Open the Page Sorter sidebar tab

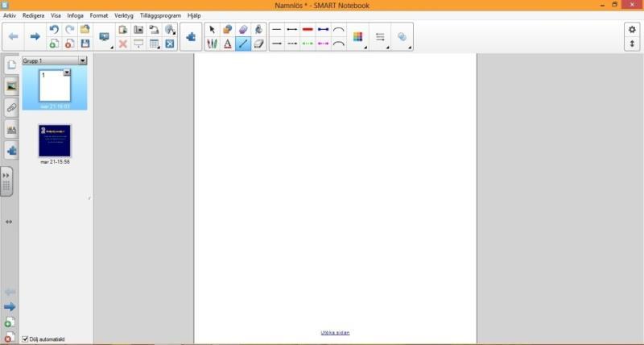click(x=11, y=65)
